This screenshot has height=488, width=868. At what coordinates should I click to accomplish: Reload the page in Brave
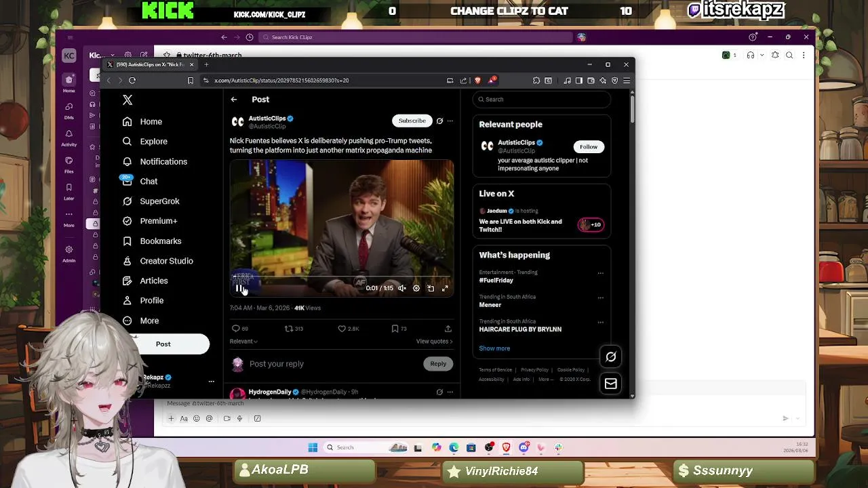coord(132,81)
